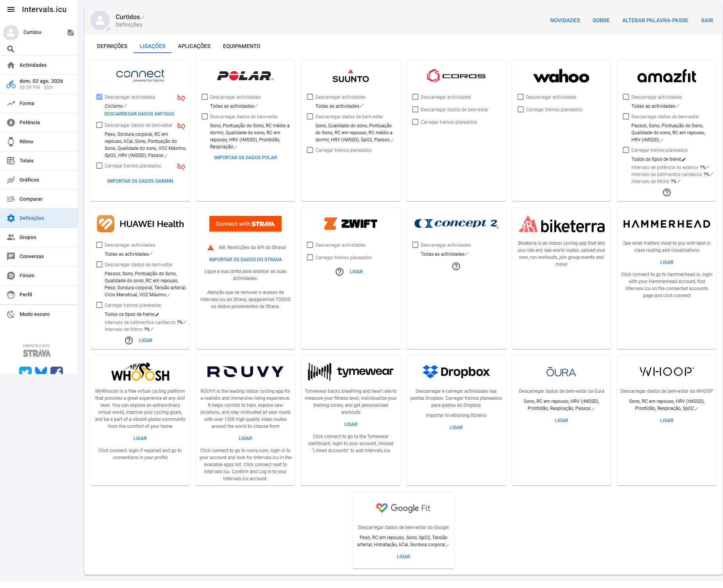The image size is (723, 588).
Task: Click the Modo escuro moon icon
Action: (x=11, y=314)
